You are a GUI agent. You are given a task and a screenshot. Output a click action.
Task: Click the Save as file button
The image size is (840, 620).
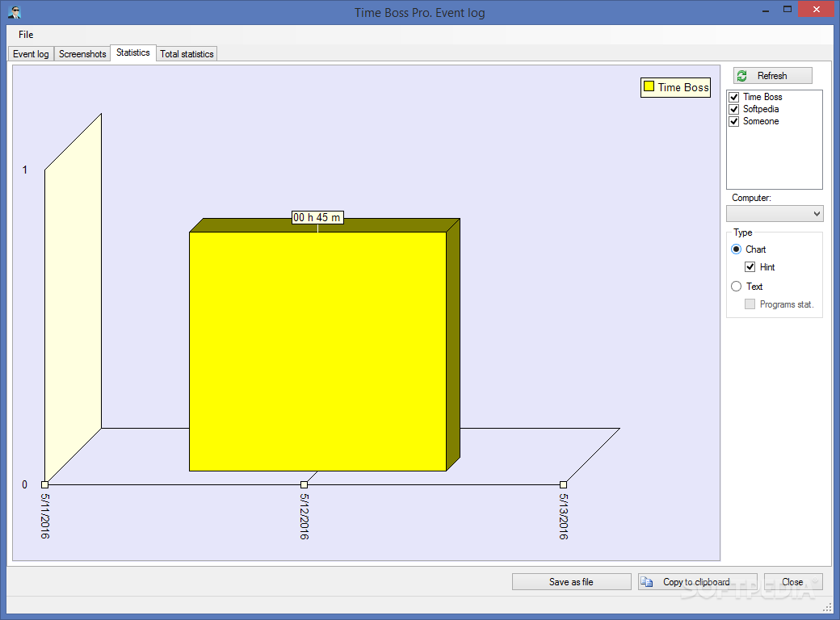pyautogui.click(x=571, y=582)
